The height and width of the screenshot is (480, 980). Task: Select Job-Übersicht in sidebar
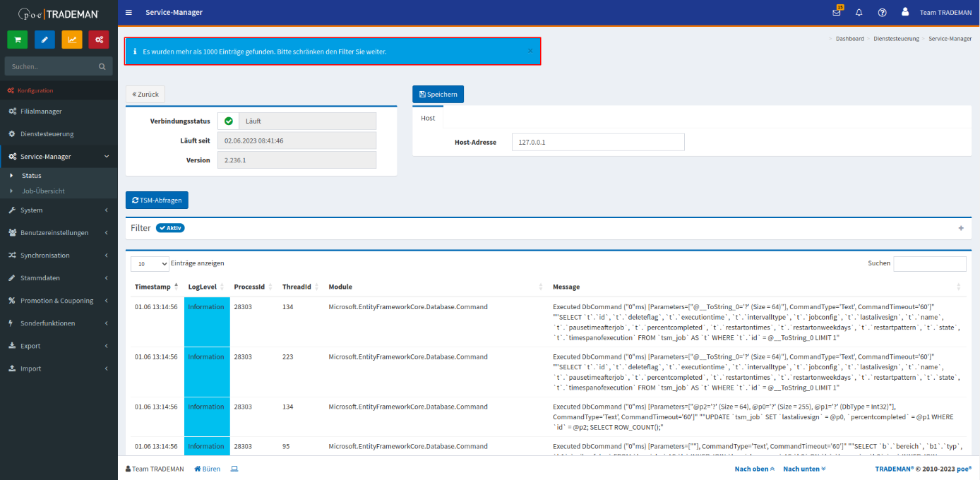point(44,191)
